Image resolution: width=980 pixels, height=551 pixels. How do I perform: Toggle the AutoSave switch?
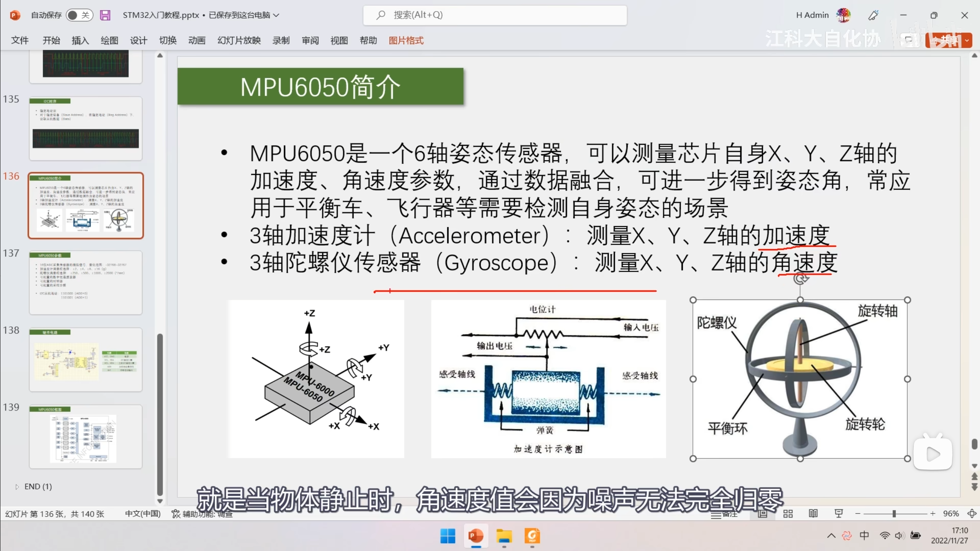(x=79, y=15)
